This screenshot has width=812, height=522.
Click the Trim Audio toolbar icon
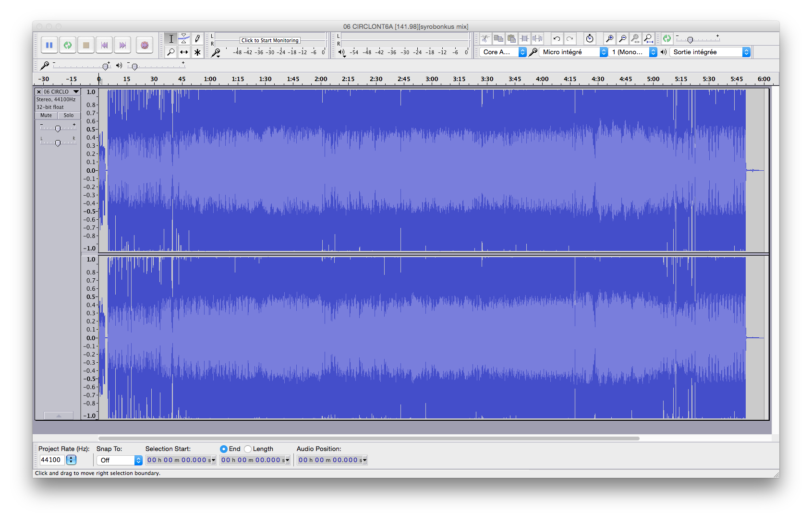(523, 38)
